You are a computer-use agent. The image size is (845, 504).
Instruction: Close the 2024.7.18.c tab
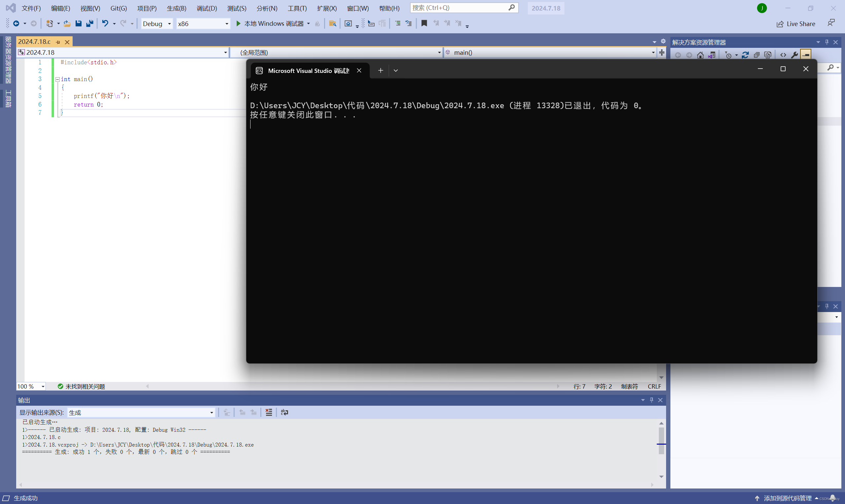[67, 42]
